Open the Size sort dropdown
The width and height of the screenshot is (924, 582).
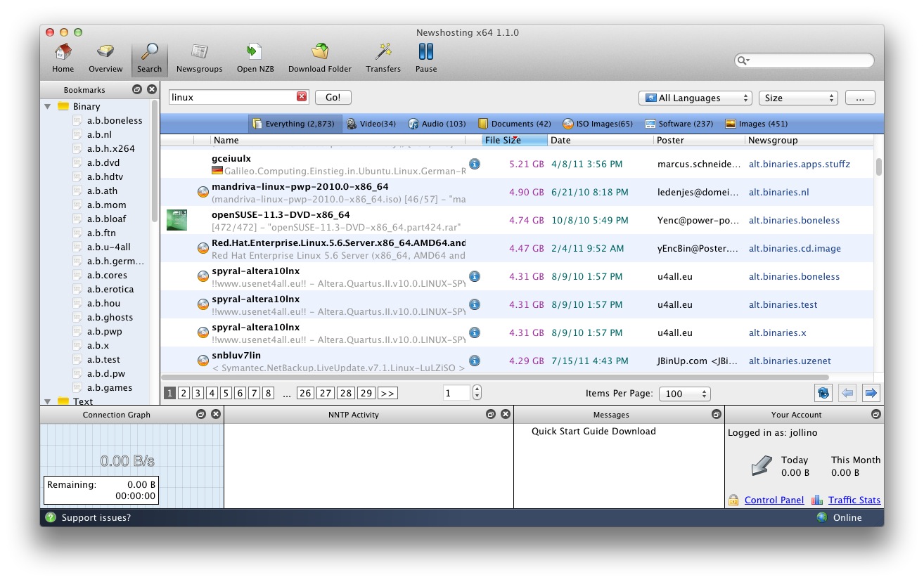[798, 98]
